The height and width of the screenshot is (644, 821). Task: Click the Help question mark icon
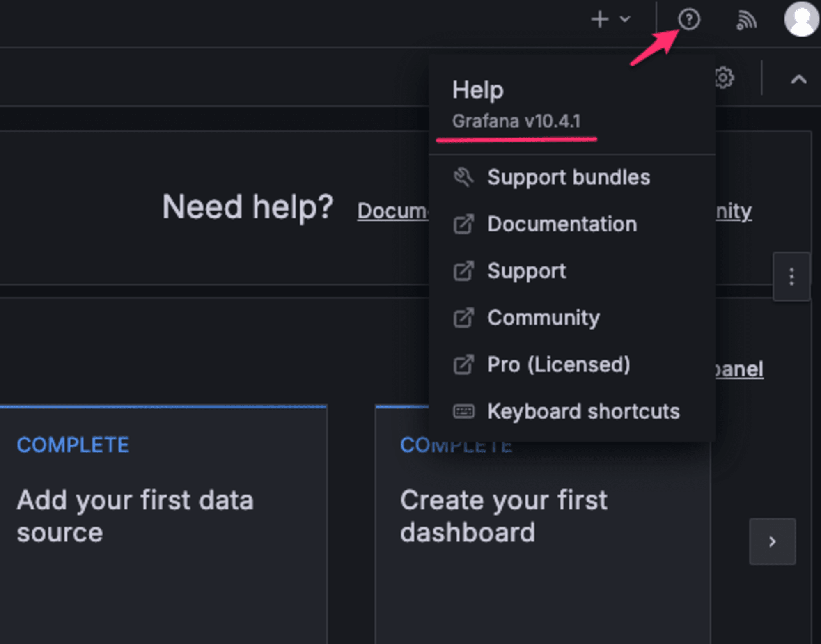(689, 19)
